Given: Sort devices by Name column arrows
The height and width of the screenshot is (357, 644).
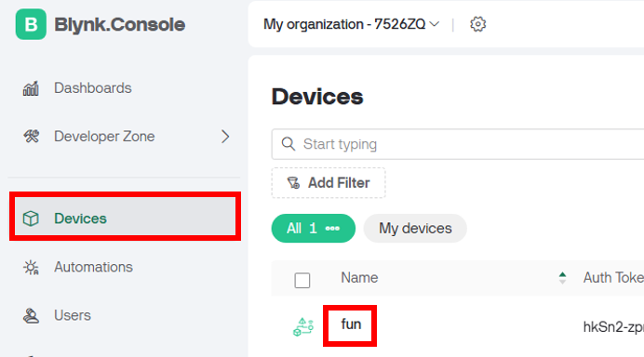Looking at the screenshot, I should pyautogui.click(x=562, y=278).
